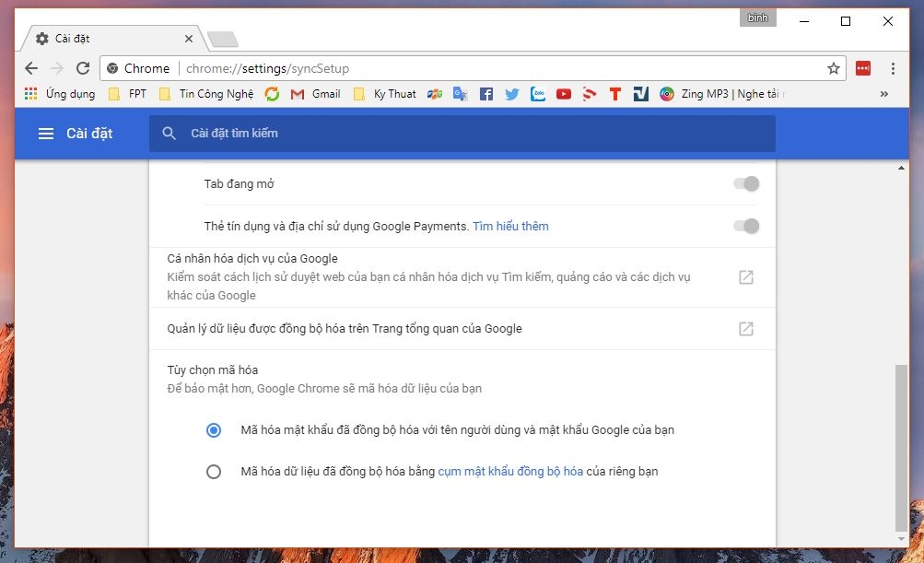
Task: Open the Twitter bookmark icon
Action: (x=512, y=94)
